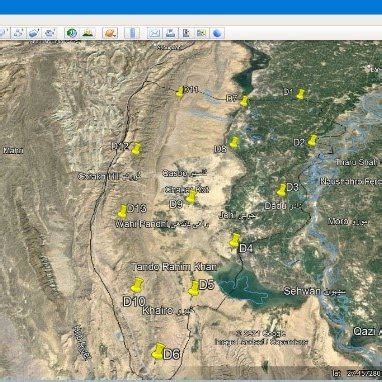
Task: Click the Add Image Overlay icon
Action: (x=34, y=33)
